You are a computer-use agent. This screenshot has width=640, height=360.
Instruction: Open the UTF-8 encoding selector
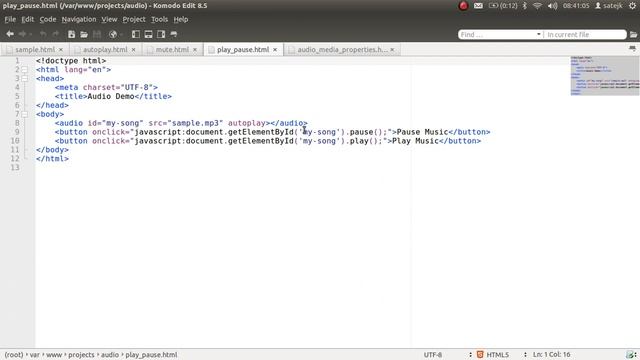[x=433, y=355]
